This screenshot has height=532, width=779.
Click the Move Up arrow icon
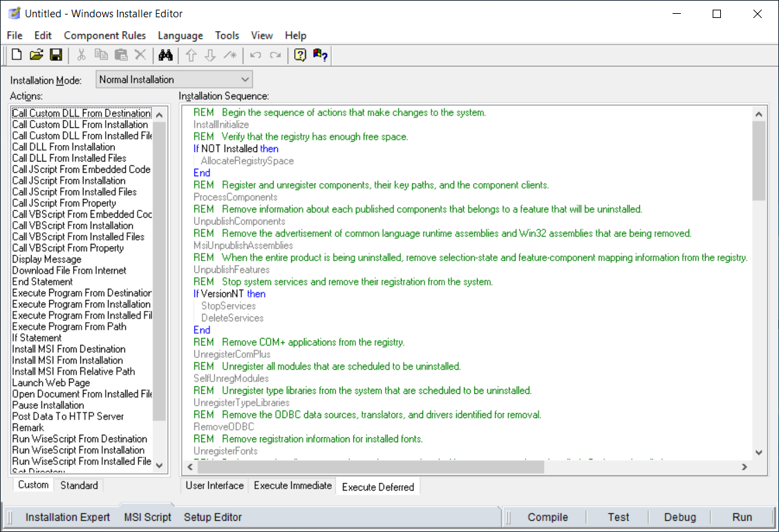pyautogui.click(x=191, y=55)
